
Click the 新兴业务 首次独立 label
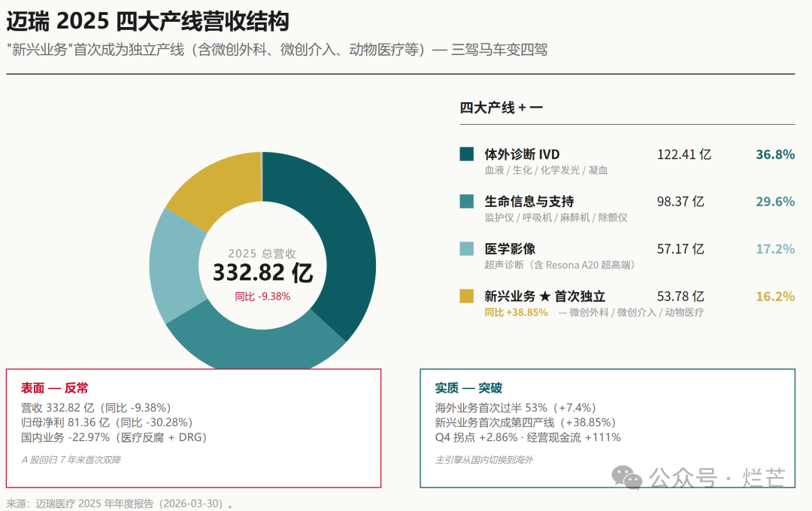545,297
